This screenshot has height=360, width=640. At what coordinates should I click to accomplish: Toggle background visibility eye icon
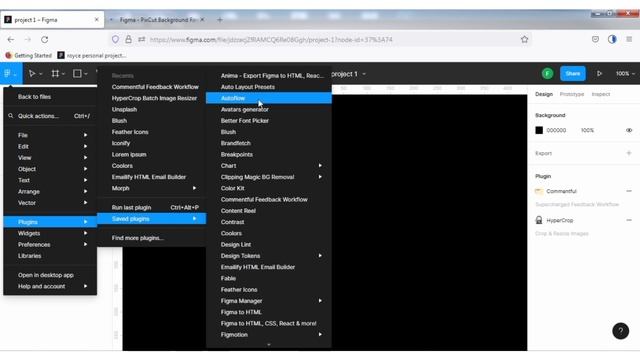[x=629, y=130]
